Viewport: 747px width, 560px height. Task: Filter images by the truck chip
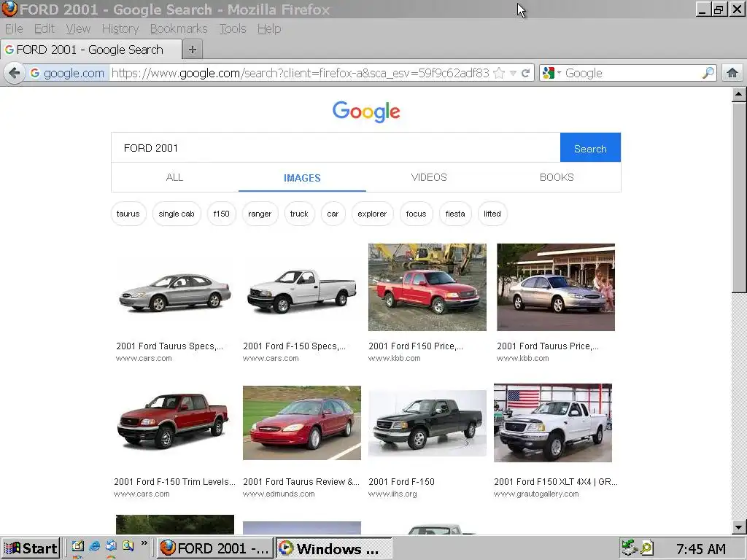[x=299, y=214]
